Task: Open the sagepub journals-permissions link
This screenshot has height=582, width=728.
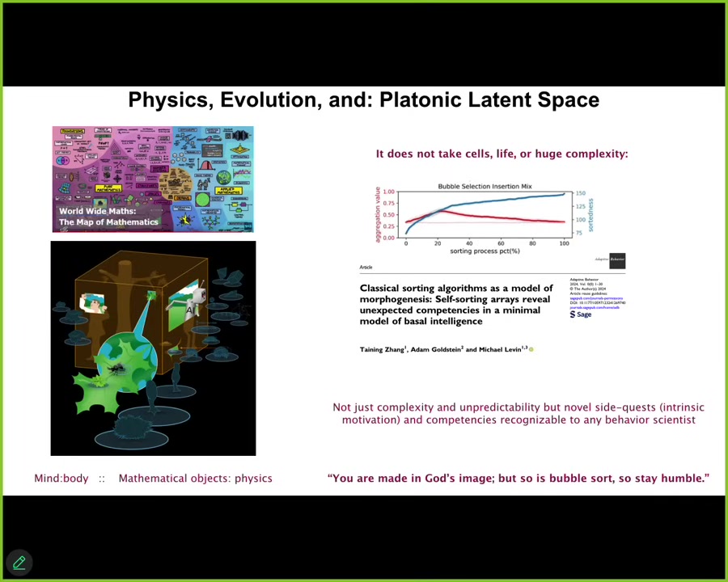Action: click(595, 298)
